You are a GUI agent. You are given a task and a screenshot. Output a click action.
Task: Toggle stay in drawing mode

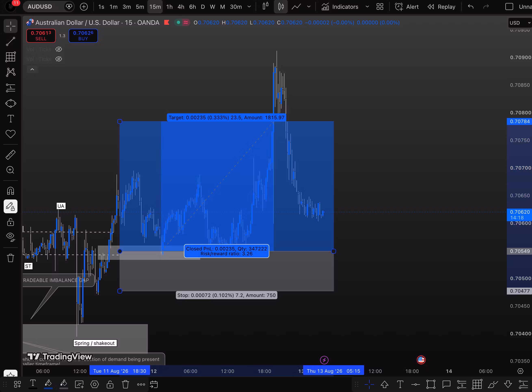tap(10, 206)
